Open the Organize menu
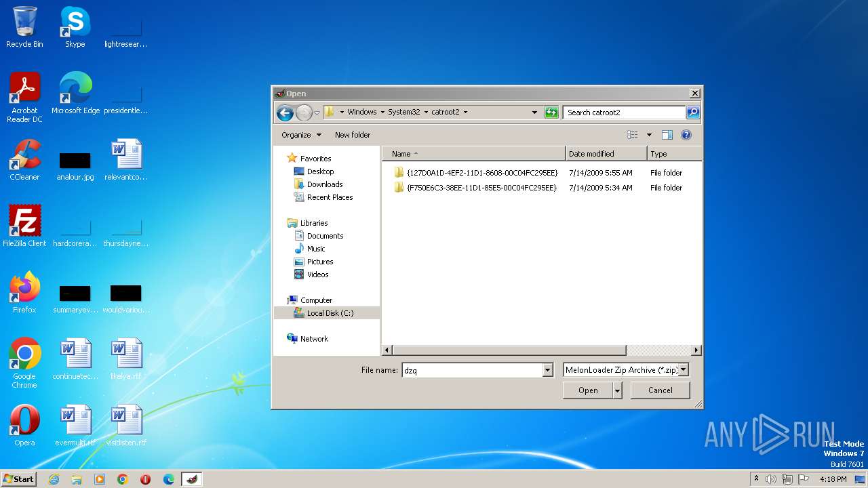 (x=301, y=135)
